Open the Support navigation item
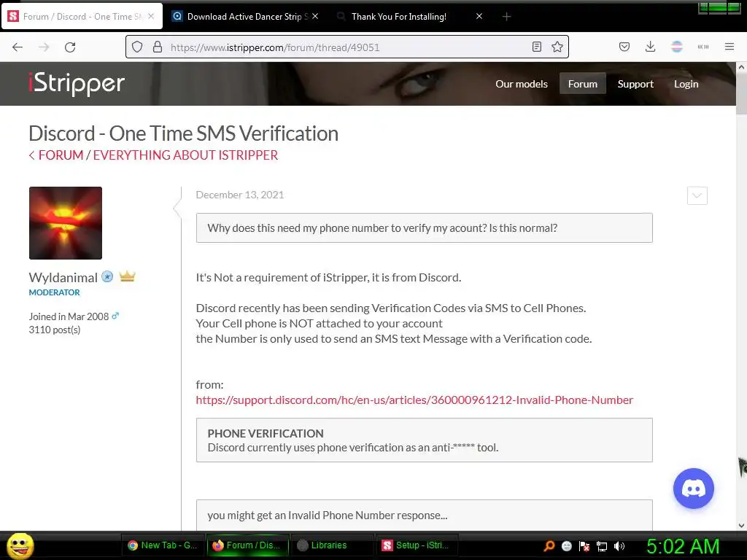The height and width of the screenshot is (560, 747). click(x=635, y=84)
